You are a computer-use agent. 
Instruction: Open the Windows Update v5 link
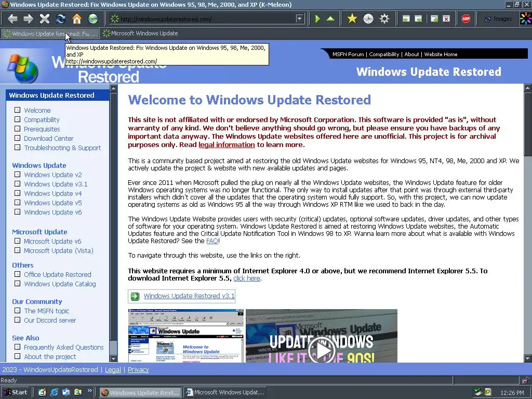pos(53,203)
